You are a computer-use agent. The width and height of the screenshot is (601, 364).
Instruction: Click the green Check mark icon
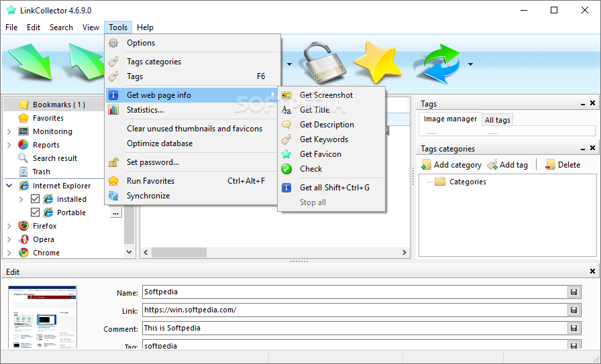click(286, 169)
